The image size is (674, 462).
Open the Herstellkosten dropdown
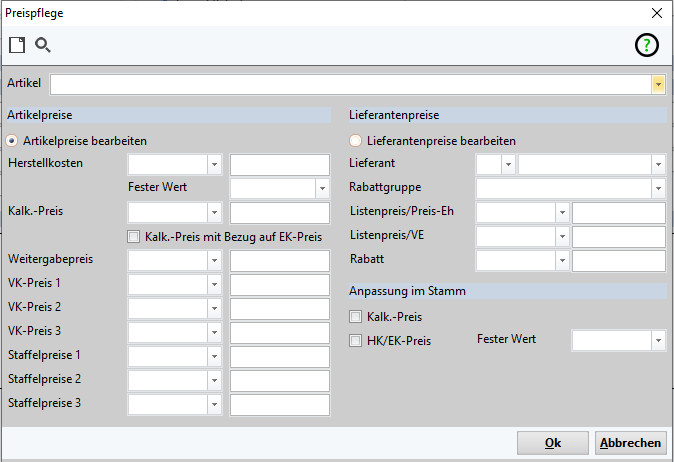click(214, 165)
